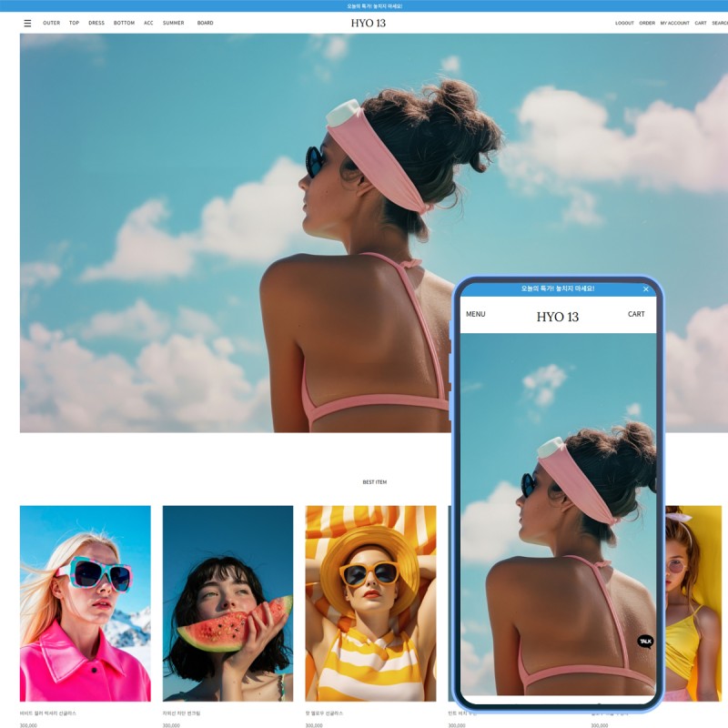The width and height of the screenshot is (728, 728).
Task: Click the LOGOUT link
Action: (624, 24)
